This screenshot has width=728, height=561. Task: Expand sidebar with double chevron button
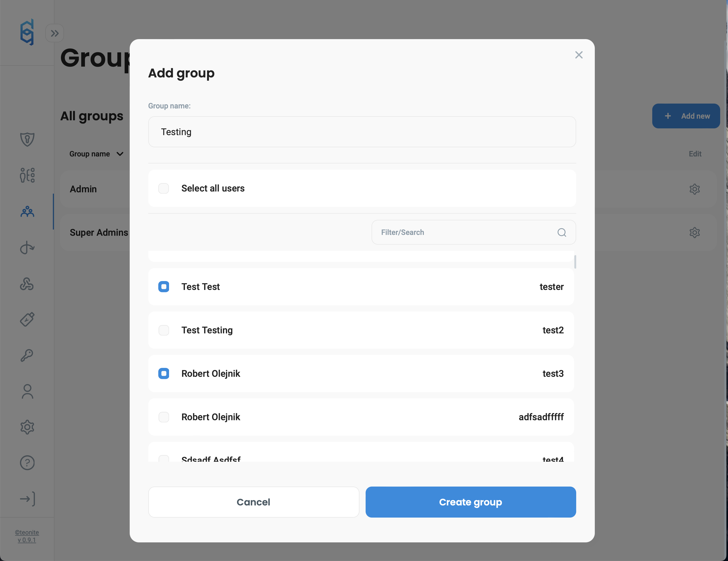tap(55, 33)
